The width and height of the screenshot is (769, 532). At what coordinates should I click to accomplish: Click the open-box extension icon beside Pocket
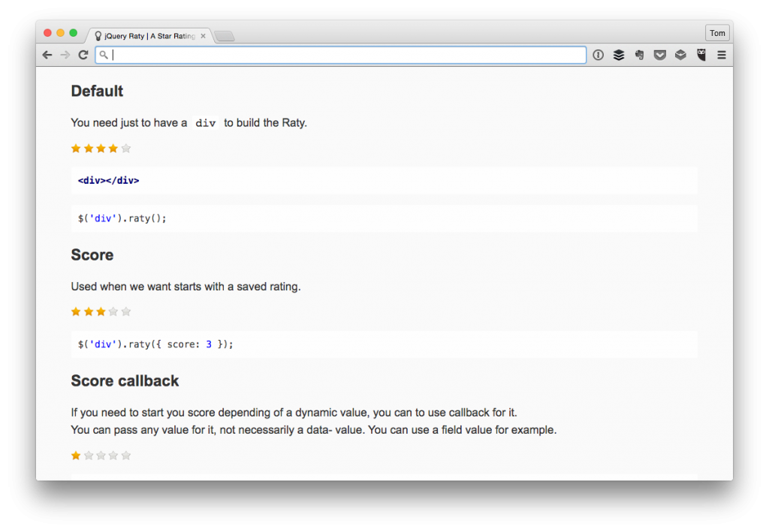click(680, 55)
